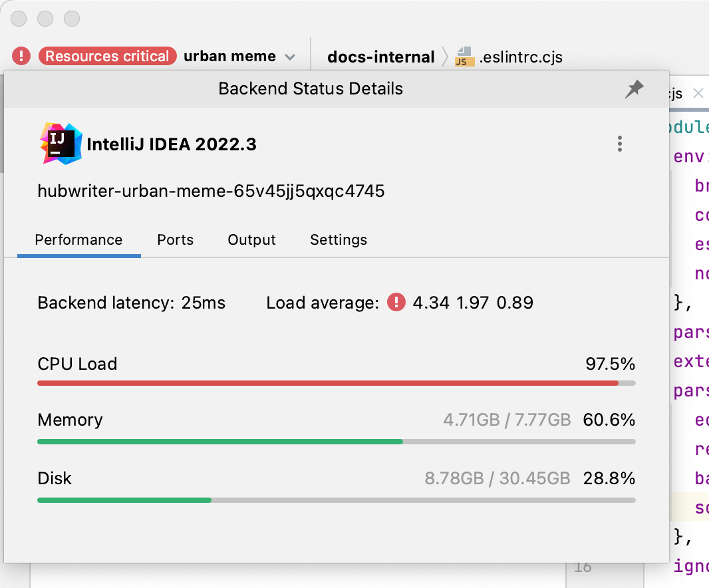The image size is (709, 588).
Task: Go to the Settings tab
Action: (x=339, y=240)
